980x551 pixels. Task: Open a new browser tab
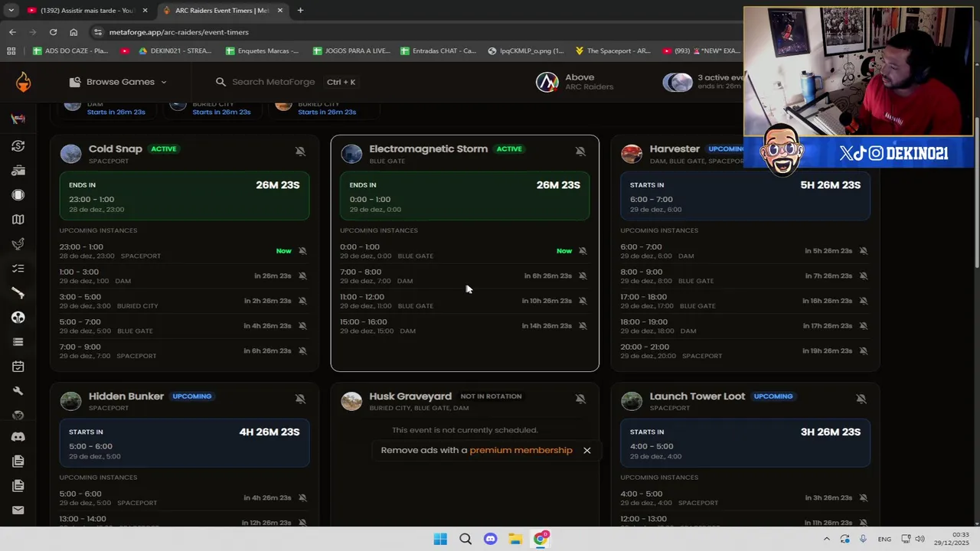coord(300,11)
